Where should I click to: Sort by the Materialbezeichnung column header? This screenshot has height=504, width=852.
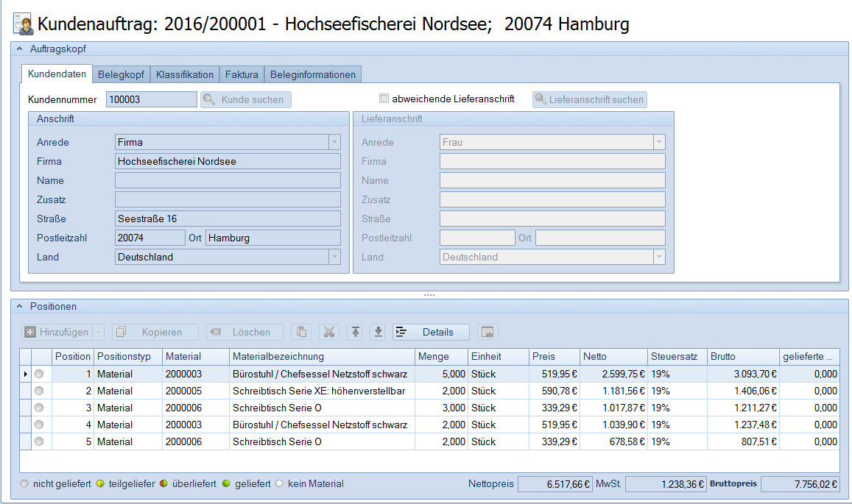point(320,356)
